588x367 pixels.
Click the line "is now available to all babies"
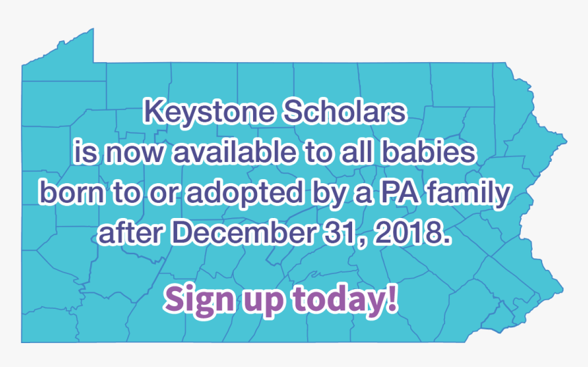pos(275,152)
